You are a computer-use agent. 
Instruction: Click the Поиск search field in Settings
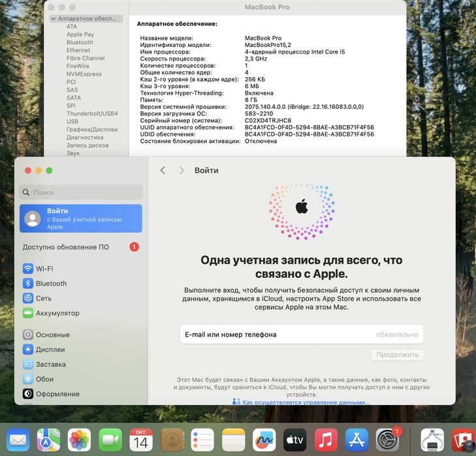(81, 192)
